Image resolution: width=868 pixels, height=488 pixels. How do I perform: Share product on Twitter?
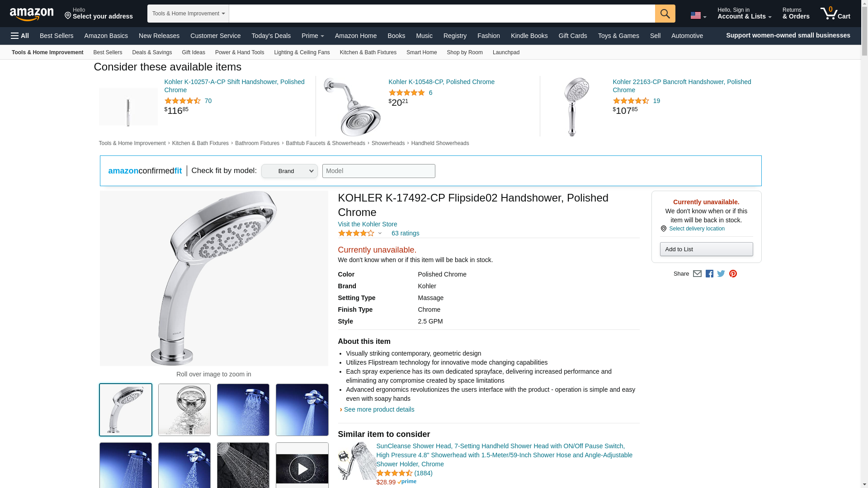click(721, 274)
